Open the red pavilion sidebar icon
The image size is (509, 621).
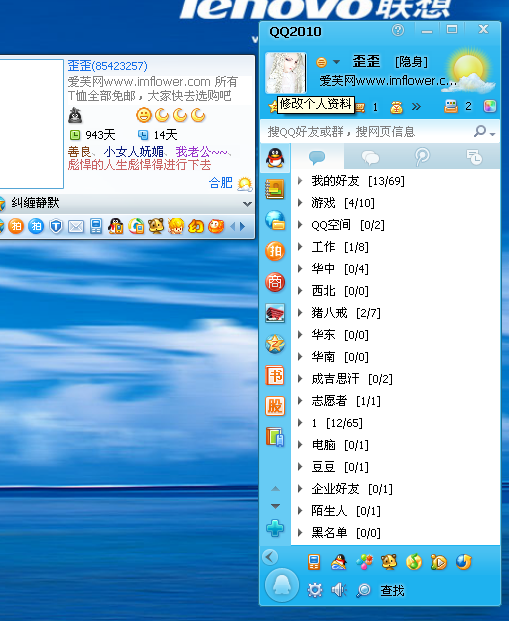[x=275, y=314]
